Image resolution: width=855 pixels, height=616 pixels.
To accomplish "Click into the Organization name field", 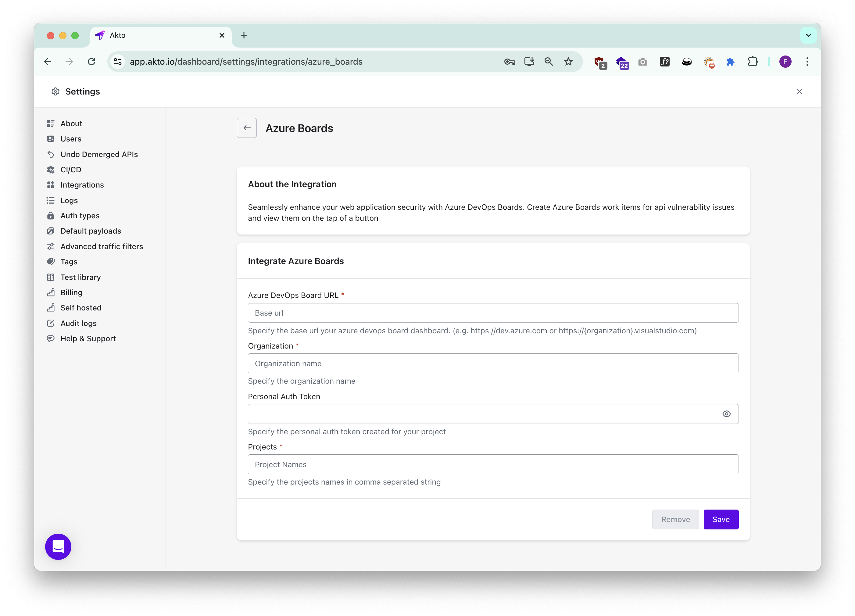I will 493,364.
